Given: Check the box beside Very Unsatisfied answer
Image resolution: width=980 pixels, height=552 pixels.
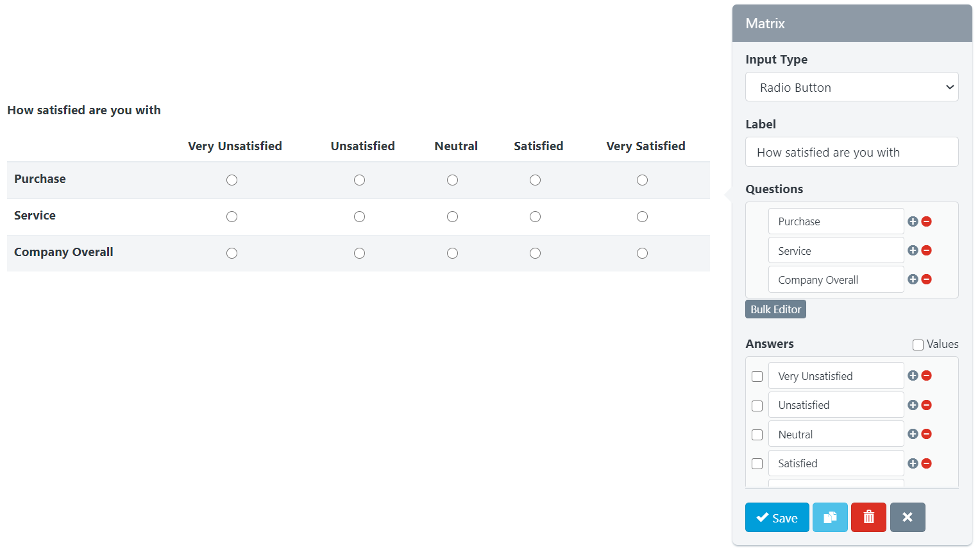Looking at the screenshot, I should tap(757, 376).
